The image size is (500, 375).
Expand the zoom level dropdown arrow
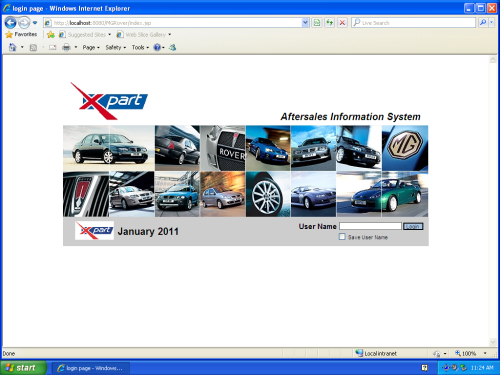[485, 353]
